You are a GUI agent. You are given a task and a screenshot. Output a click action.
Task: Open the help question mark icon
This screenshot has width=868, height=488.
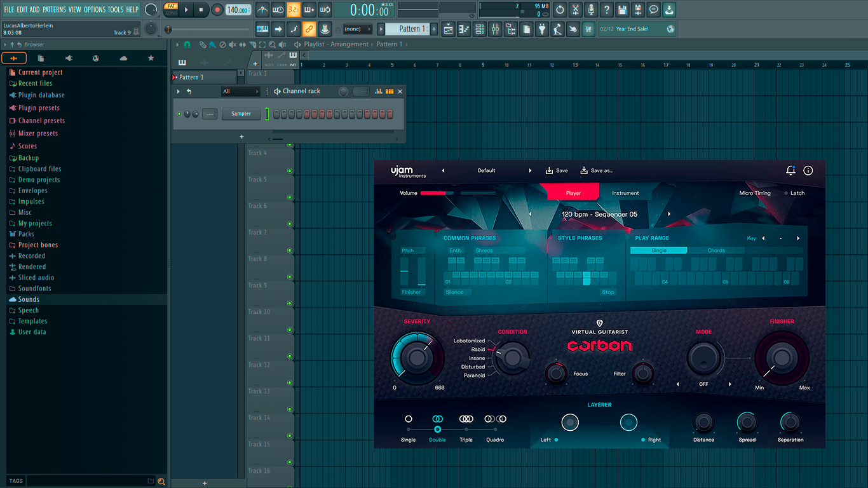(607, 10)
